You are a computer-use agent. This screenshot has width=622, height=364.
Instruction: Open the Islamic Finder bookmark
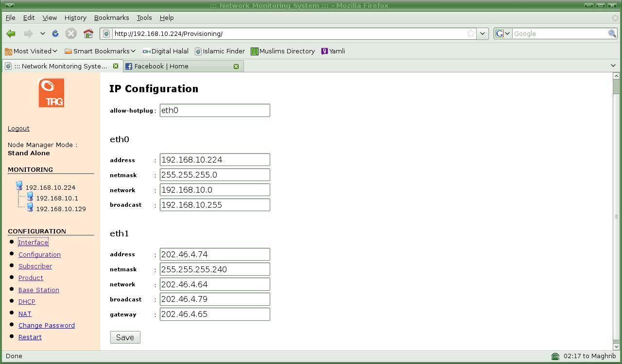click(220, 51)
